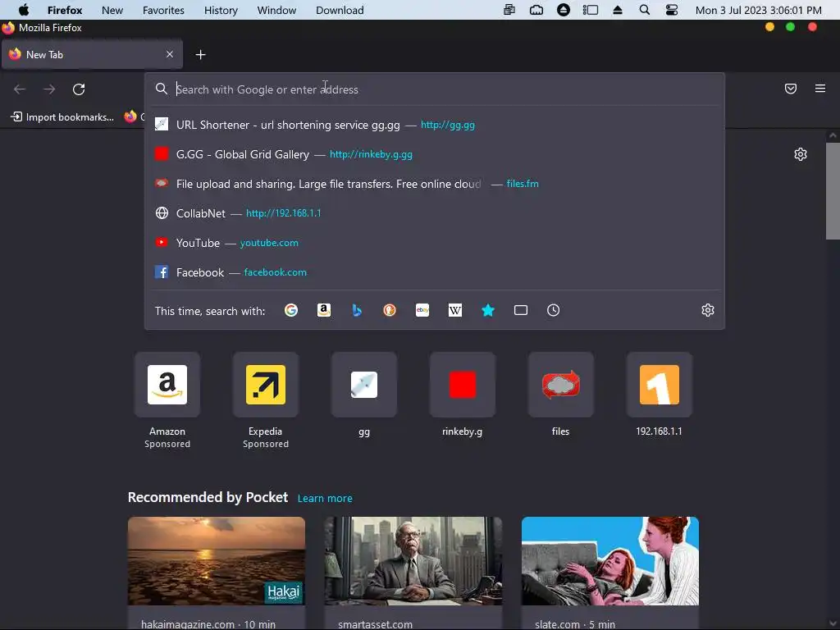
Task: Reload the current page
Action: 79,89
